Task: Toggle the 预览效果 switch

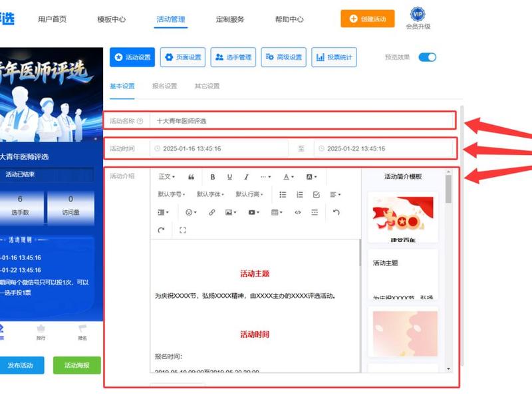Action: [x=427, y=57]
